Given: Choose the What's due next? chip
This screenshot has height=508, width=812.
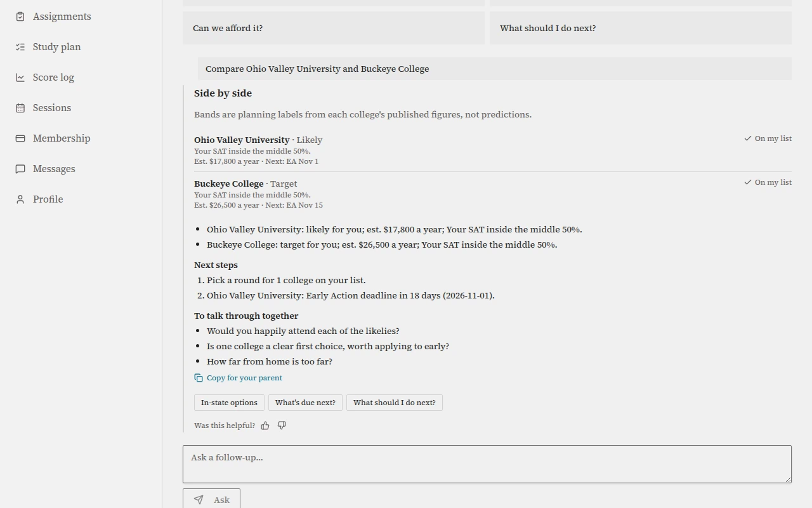Looking at the screenshot, I should pyautogui.click(x=305, y=403).
